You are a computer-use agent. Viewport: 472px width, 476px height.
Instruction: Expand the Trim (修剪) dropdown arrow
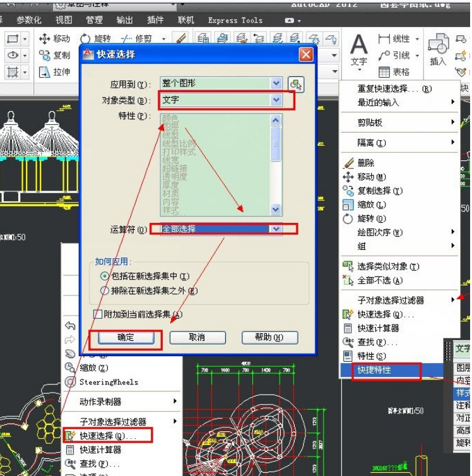pos(164,39)
